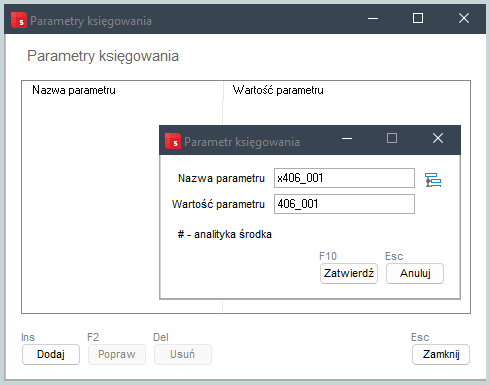Click the '# - analityka środka' hint text

point(225,234)
